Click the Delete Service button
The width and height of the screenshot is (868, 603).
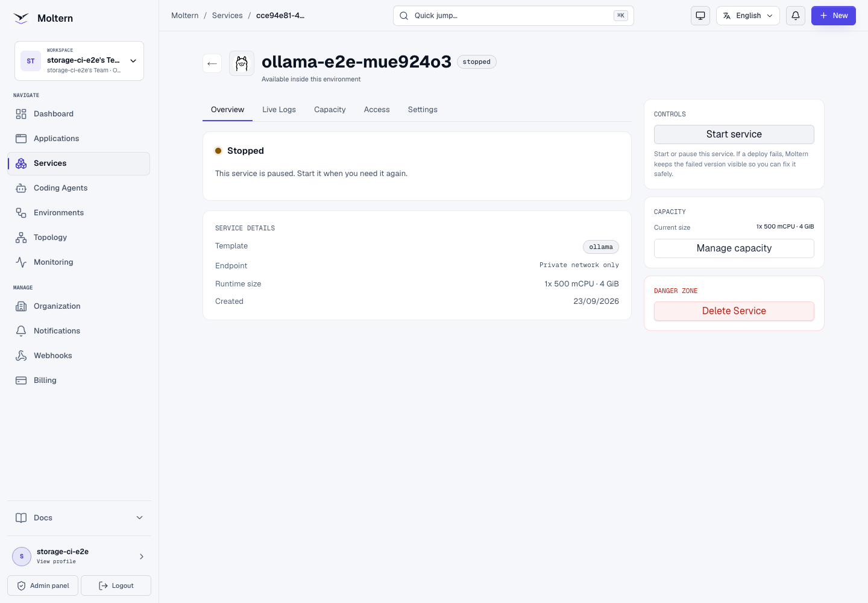[x=734, y=311]
